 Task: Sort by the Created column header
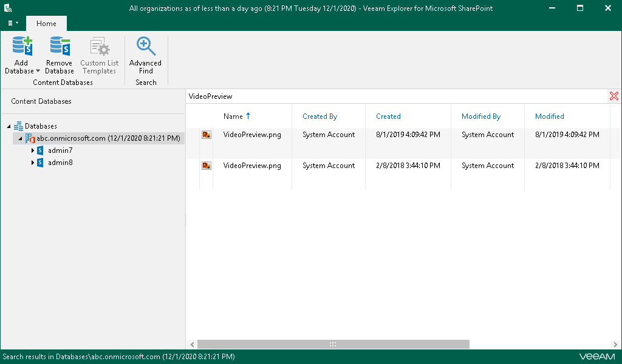click(388, 116)
